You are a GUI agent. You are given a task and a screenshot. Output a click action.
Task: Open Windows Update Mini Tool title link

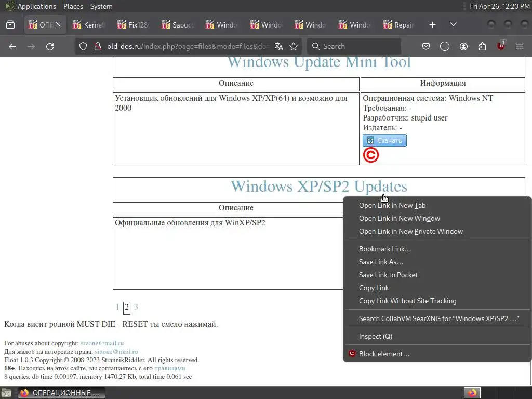click(x=319, y=62)
